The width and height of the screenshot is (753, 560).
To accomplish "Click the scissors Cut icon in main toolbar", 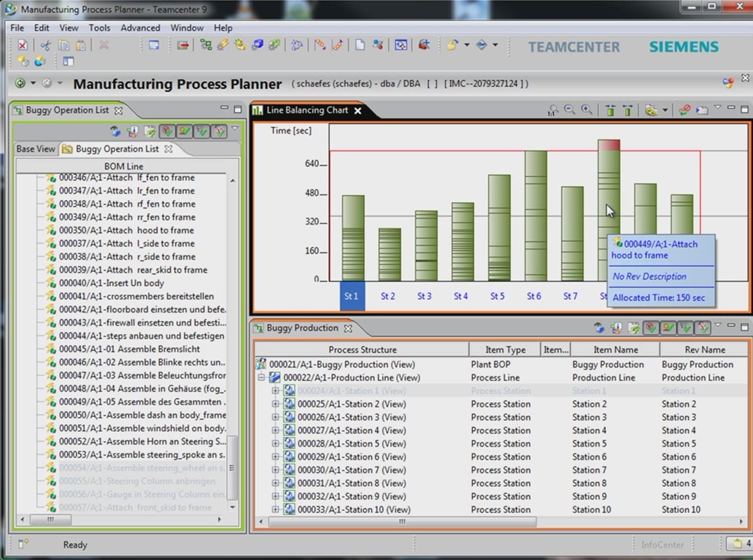I will (46, 45).
